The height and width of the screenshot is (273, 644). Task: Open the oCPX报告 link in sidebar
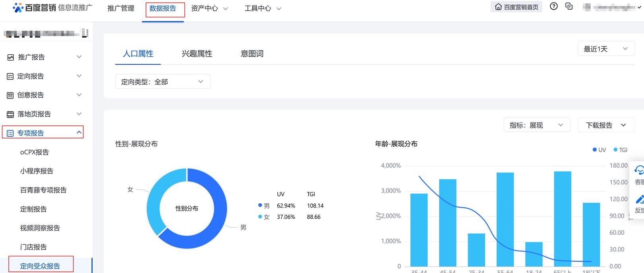(x=35, y=152)
